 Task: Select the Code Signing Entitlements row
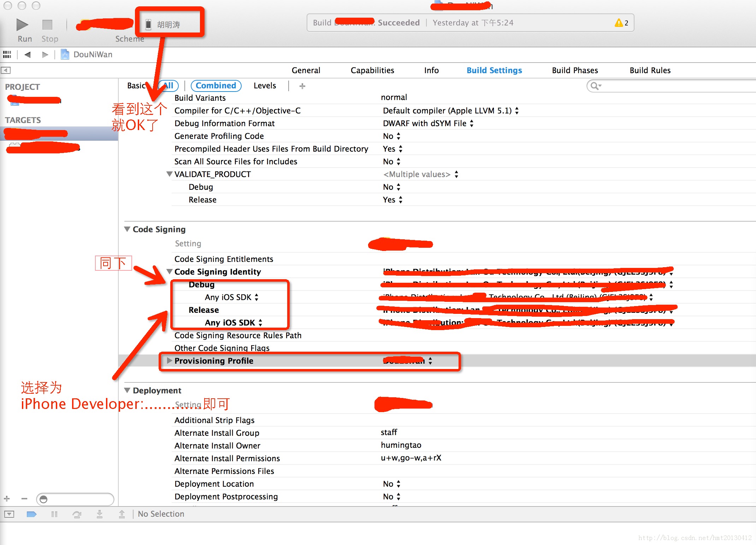pos(463,259)
